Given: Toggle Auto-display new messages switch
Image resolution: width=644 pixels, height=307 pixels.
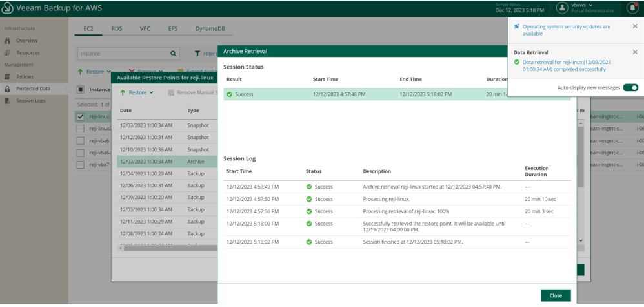Looking at the screenshot, I should coord(630,88).
